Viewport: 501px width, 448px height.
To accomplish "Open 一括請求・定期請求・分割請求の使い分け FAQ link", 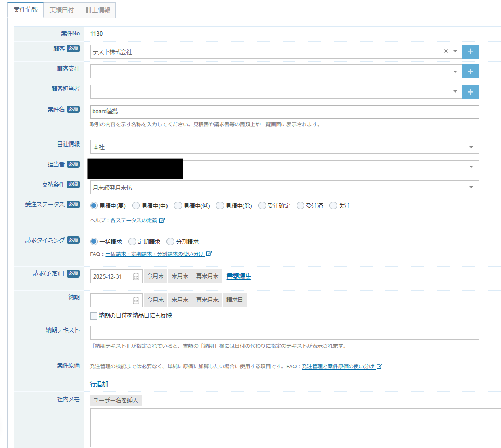I will point(155,254).
